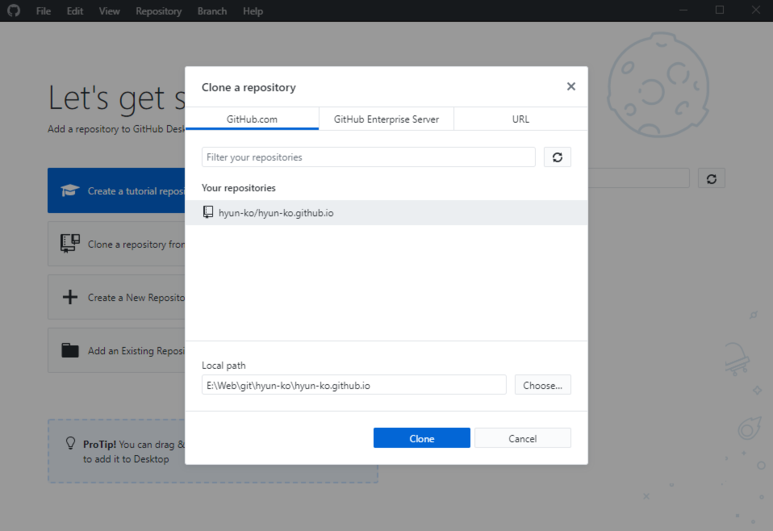Image resolution: width=773 pixels, height=531 pixels.
Task: Open the Branch menu
Action: 212,11
